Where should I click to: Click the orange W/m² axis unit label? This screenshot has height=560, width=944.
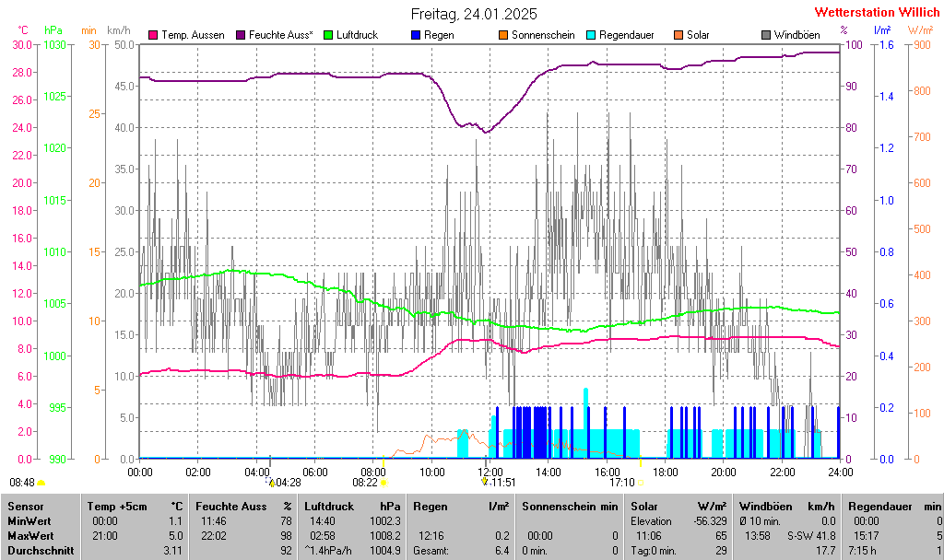click(x=921, y=30)
